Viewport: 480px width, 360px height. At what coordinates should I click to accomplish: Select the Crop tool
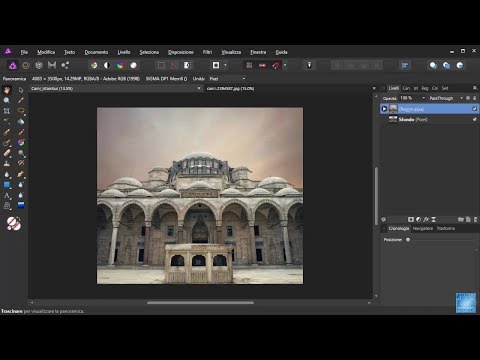pyautogui.click(x=7, y=111)
